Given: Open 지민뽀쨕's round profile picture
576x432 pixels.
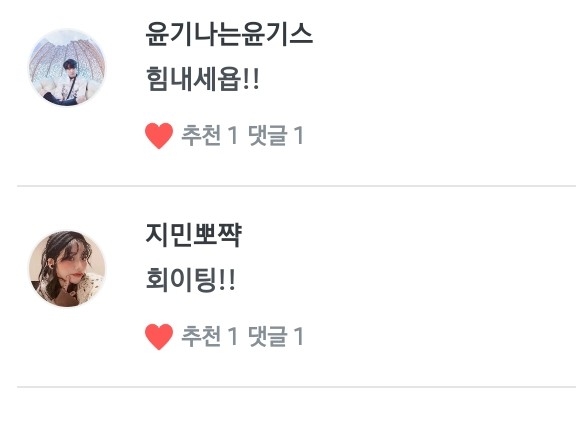Looking at the screenshot, I should coord(67,269).
